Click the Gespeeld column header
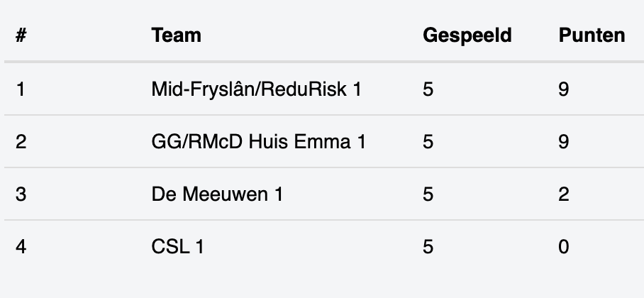 point(467,35)
